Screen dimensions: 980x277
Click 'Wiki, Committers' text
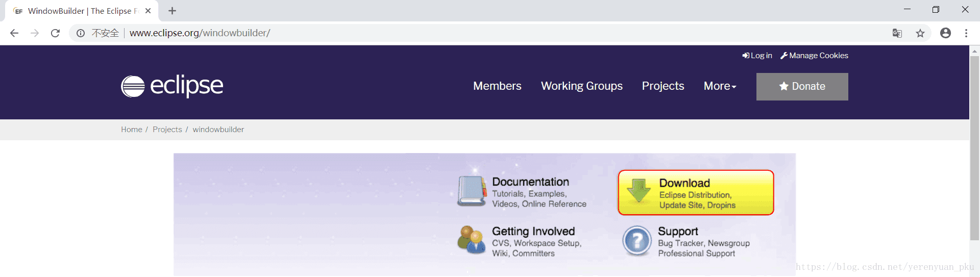coord(523,254)
